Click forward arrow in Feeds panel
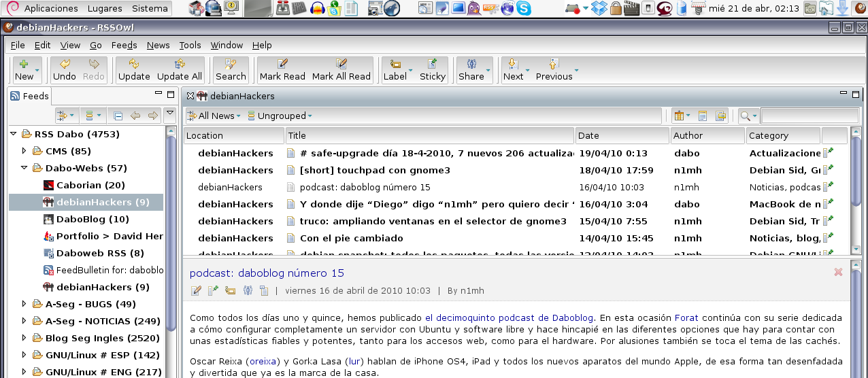 click(x=152, y=116)
